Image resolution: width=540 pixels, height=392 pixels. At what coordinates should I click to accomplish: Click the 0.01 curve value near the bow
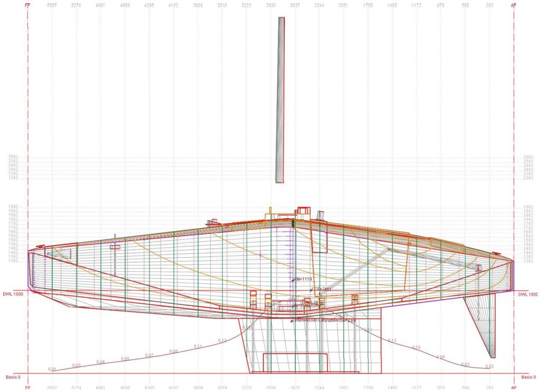click(52, 369)
